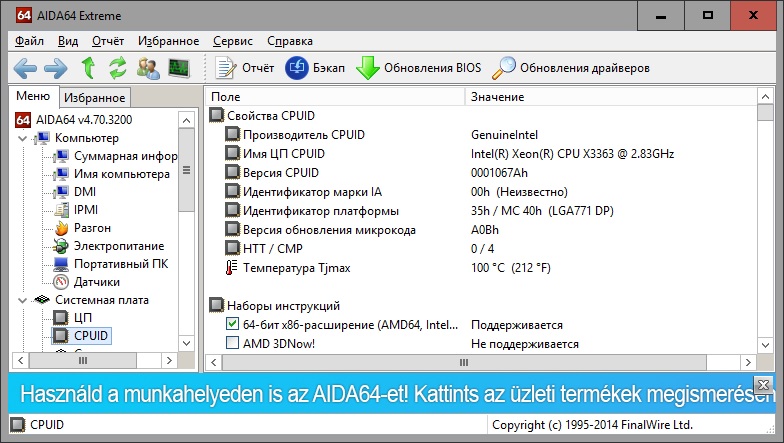Sort by the Значение column header
This screenshot has width=784, height=443.
point(611,97)
